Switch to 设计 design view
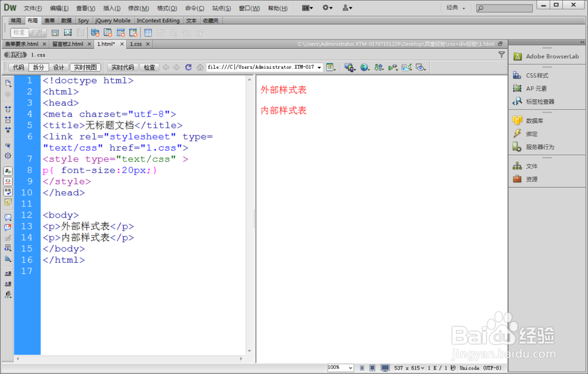This screenshot has width=588, height=374. [x=58, y=67]
